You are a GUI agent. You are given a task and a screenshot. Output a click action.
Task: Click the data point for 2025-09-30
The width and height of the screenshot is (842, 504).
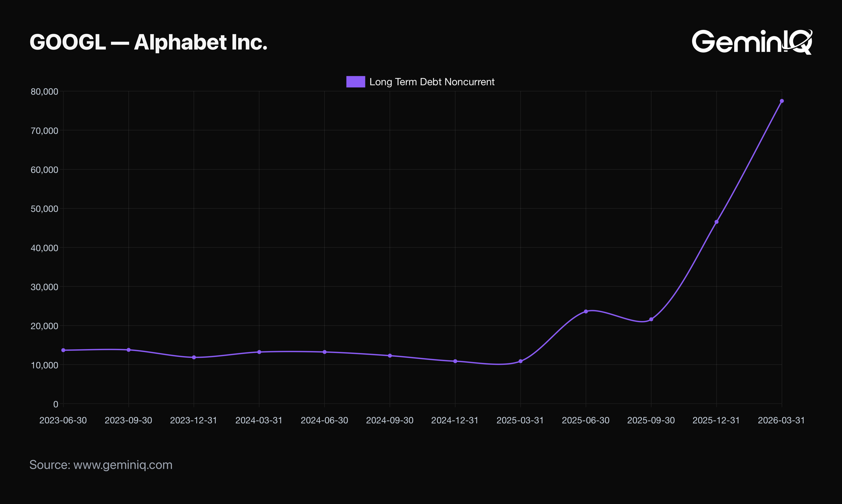tap(651, 319)
